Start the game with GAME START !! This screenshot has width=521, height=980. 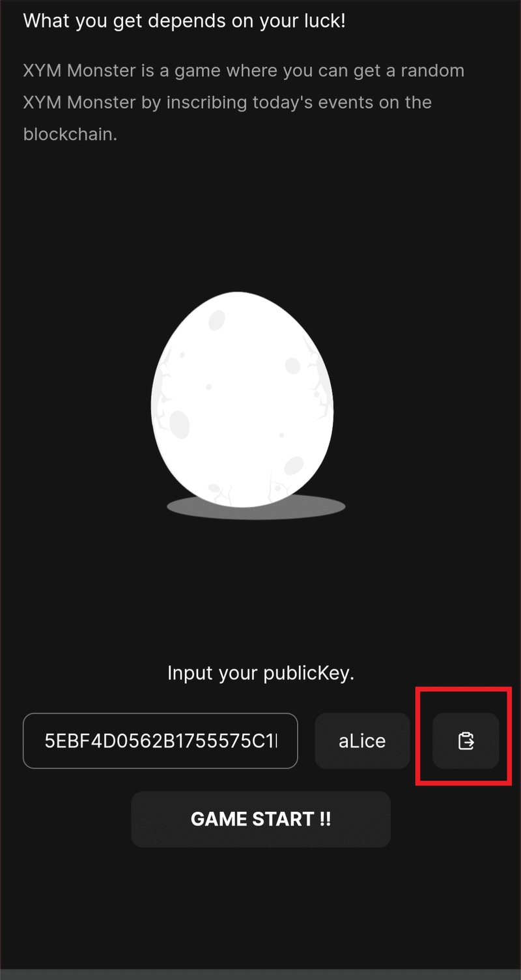point(260,819)
